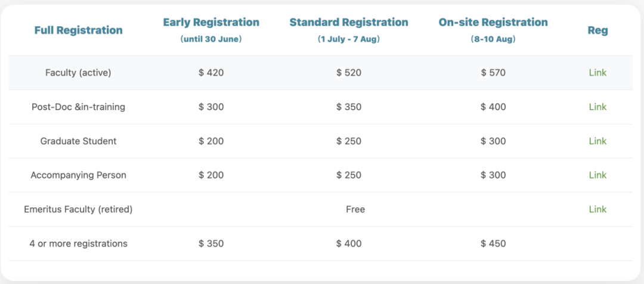The image size is (644, 284).
Task: Follow the Graduate Student registration link
Action: [x=597, y=141]
